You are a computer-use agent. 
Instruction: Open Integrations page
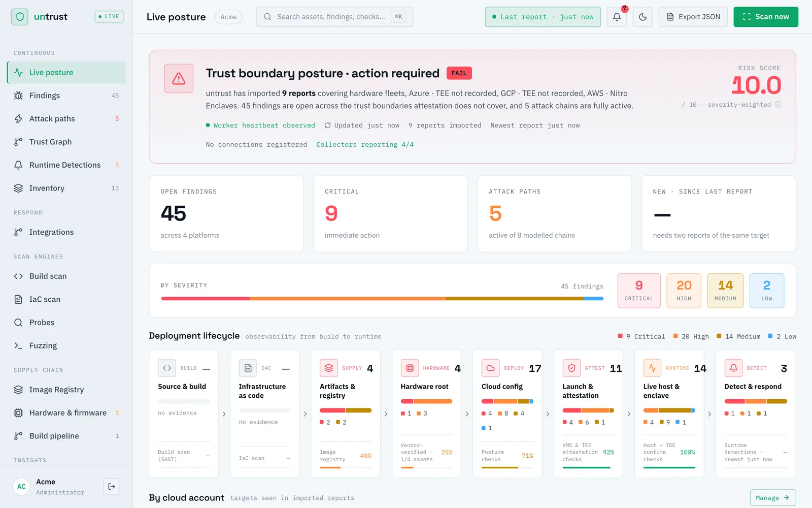[66, 232]
